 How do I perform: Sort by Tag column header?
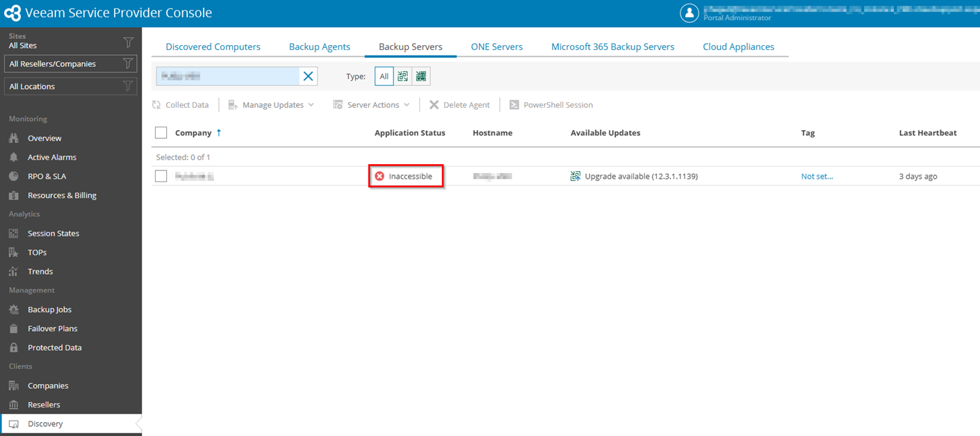pos(808,133)
